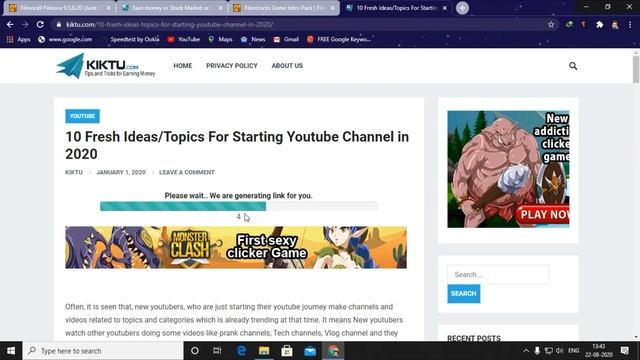Click the Kiktu.com logo
The width and height of the screenshot is (640, 360).
[x=106, y=66]
